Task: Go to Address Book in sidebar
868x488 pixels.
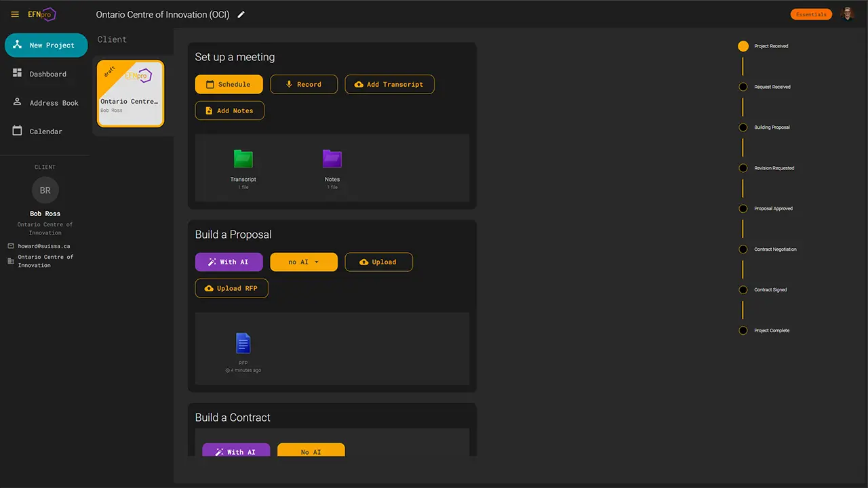Action: pos(54,103)
